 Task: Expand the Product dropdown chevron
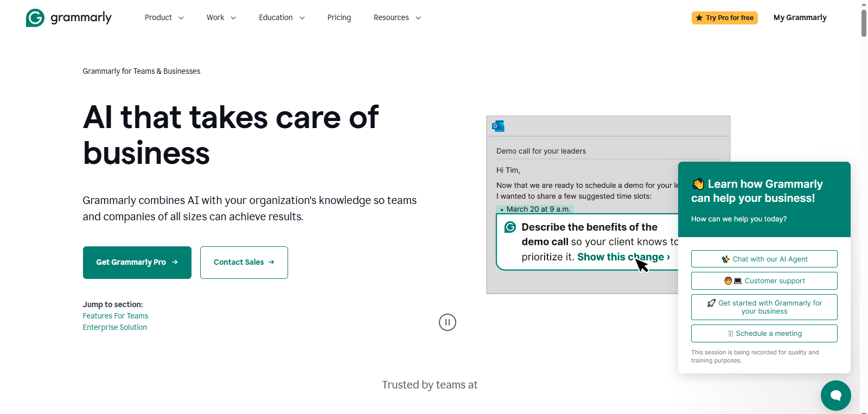coord(181,18)
